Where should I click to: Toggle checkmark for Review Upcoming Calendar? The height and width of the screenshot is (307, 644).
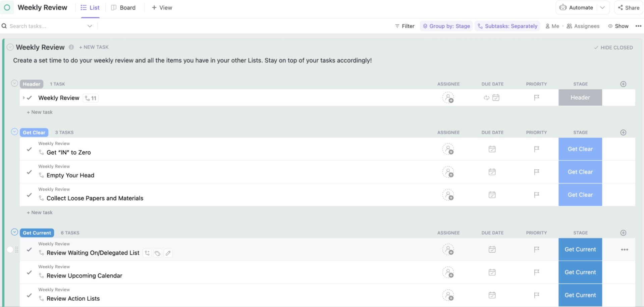point(30,272)
